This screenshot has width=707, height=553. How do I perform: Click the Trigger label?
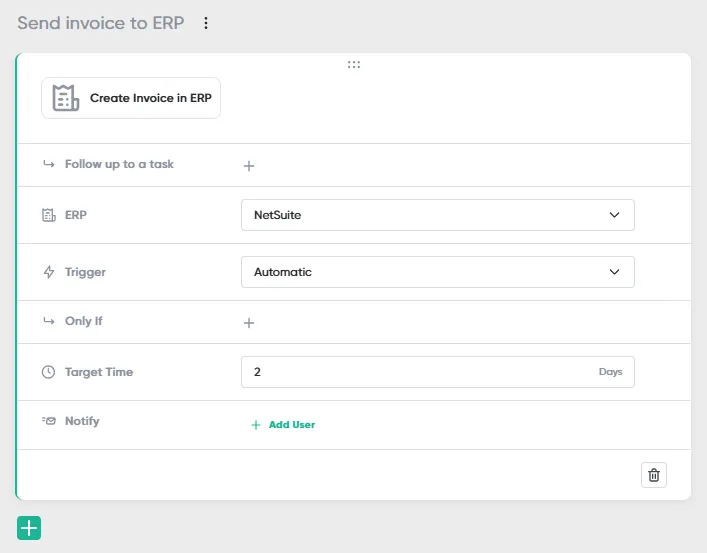pos(85,272)
